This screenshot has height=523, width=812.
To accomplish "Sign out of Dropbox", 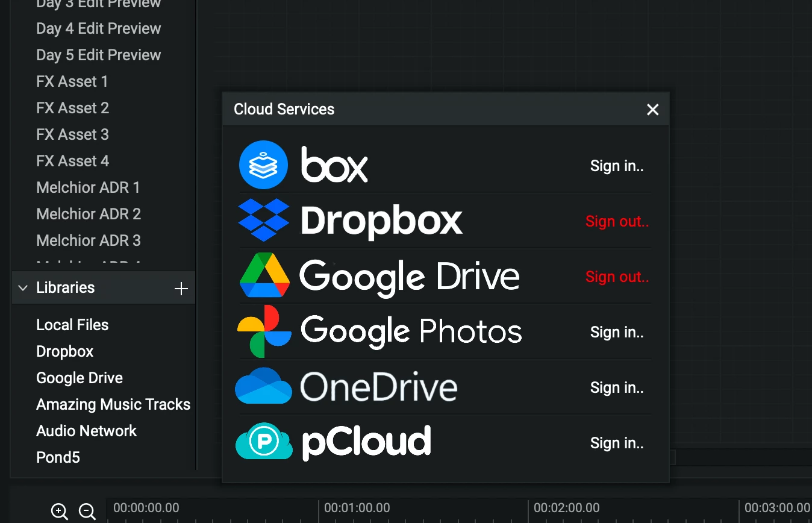I will (x=617, y=221).
